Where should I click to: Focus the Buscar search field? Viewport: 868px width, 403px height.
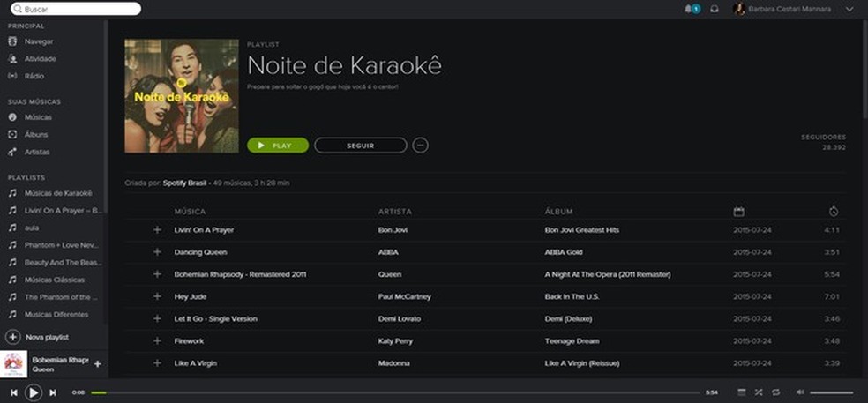[x=76, y=9]
